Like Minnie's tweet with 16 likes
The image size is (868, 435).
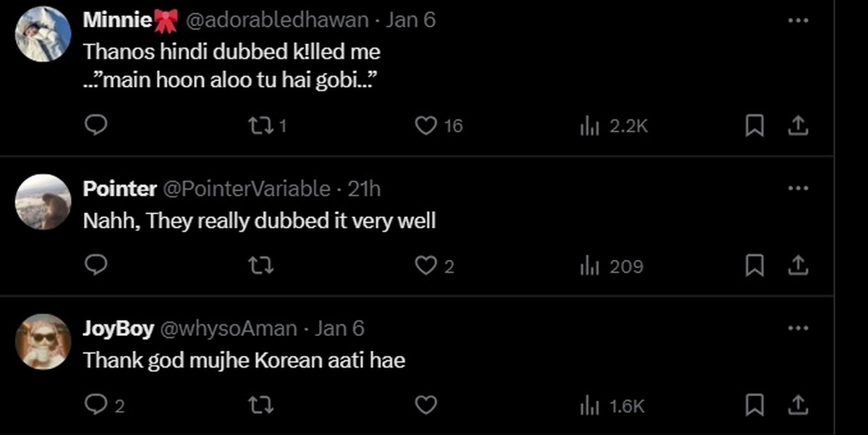[x=426, y=126]
